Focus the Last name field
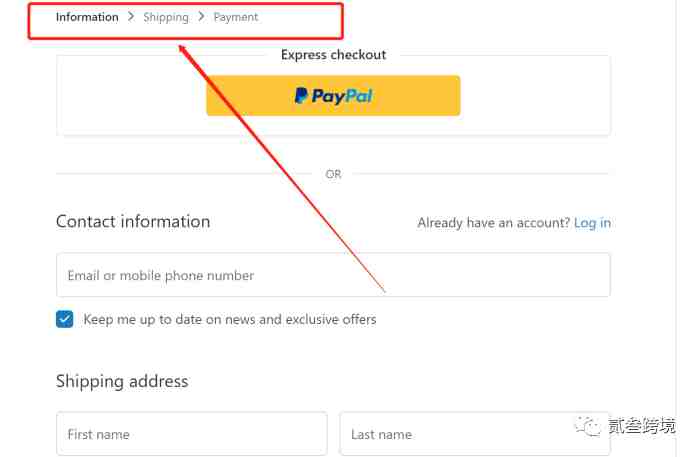 [475, 434]
